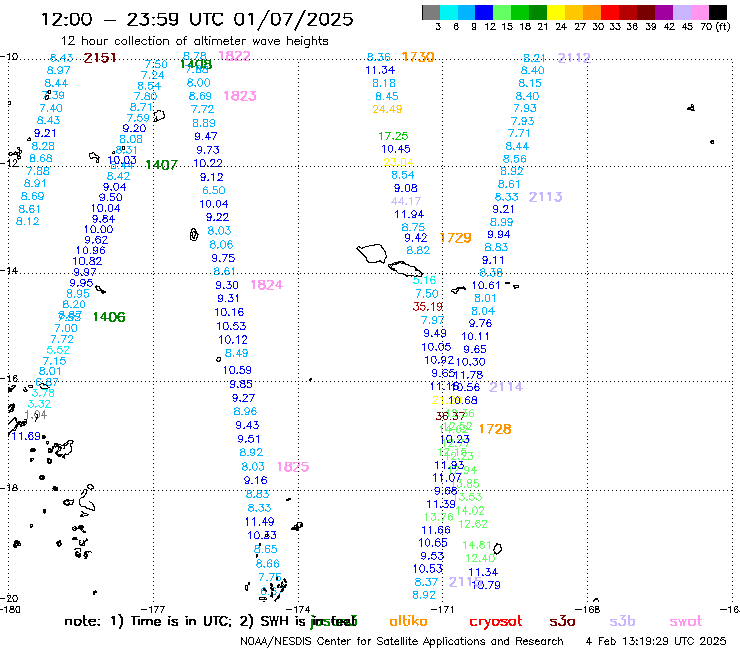Click the gray wave height '1.94'

(35, 414)
